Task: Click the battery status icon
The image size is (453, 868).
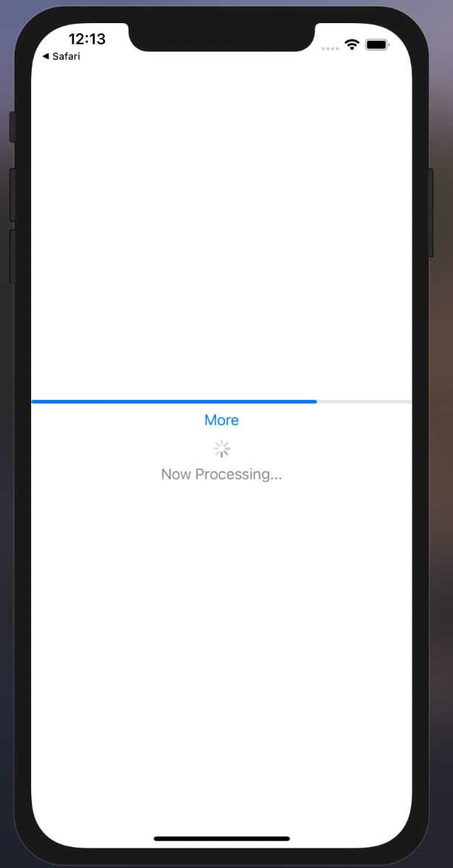Action: (378, 45)
